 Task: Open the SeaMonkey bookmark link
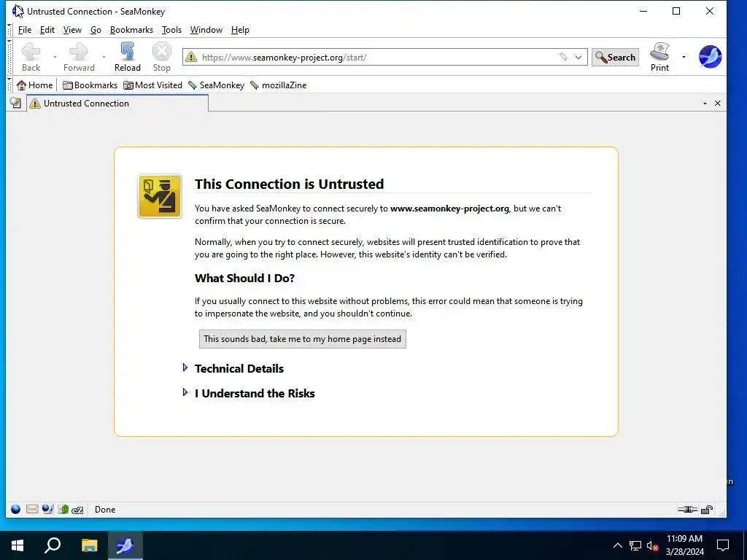216,85
